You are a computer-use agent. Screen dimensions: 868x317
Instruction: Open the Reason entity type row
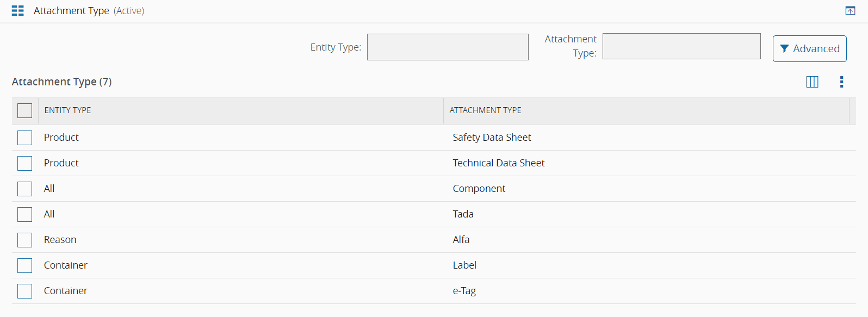tap(60, 240)
